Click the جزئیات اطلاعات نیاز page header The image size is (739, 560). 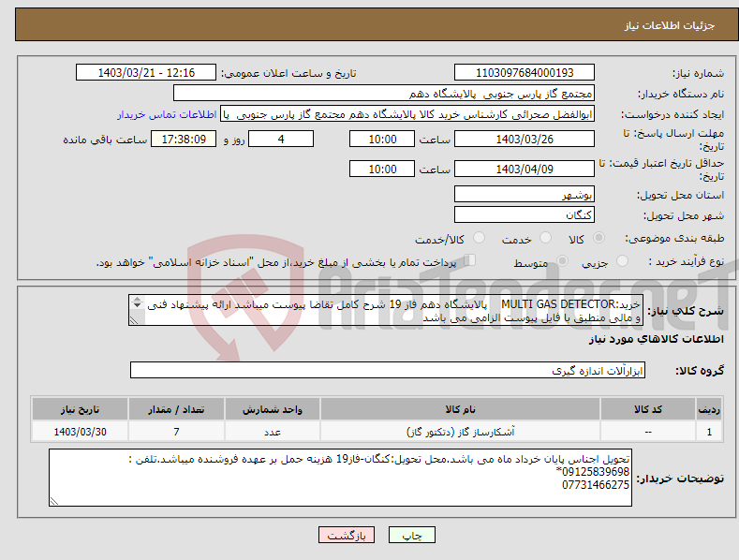coord(670,25)
